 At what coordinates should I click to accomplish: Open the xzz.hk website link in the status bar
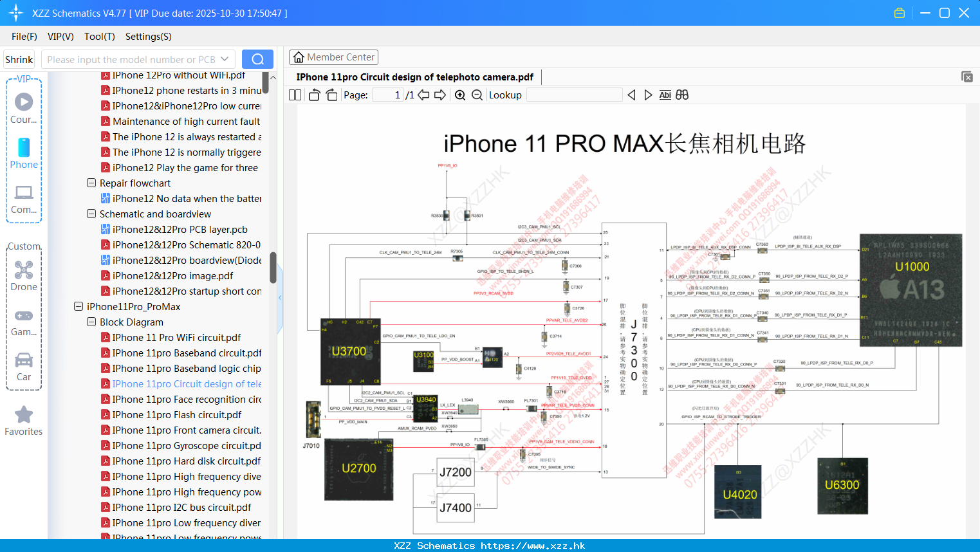coord(533,546)
